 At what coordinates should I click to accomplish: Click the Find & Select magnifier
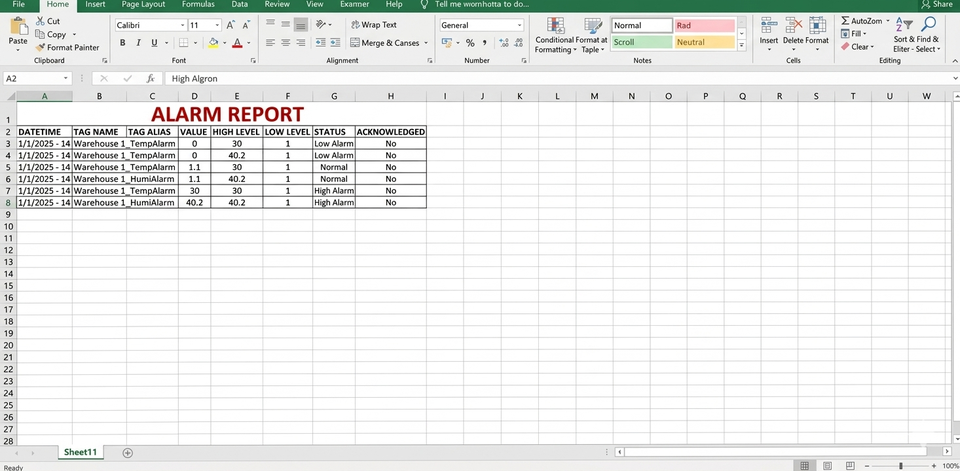coord(928,24)
